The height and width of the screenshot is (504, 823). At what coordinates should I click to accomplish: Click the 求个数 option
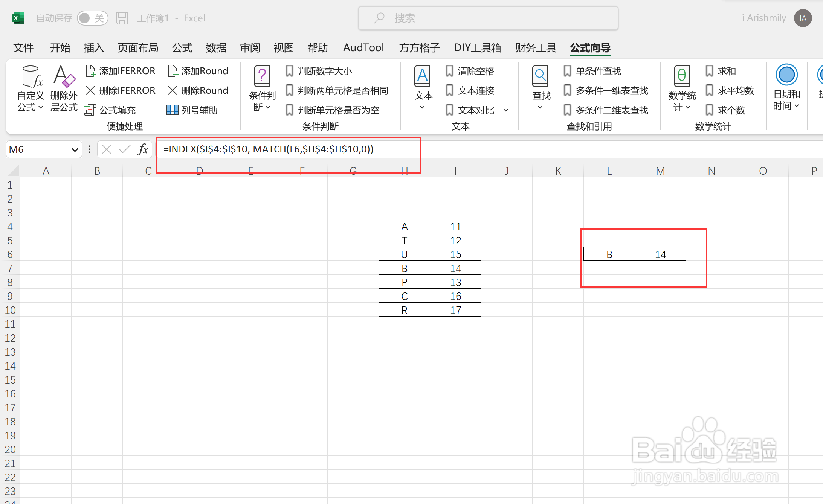point(725,110)
